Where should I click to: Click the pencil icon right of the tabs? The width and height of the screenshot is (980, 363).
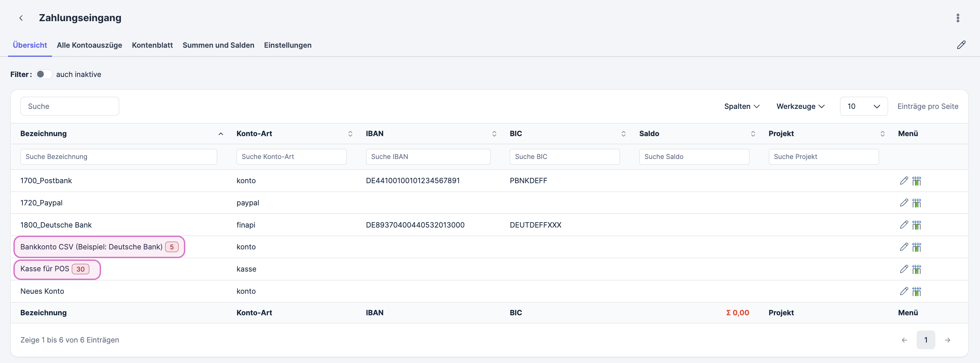click(x=961, y=45)
